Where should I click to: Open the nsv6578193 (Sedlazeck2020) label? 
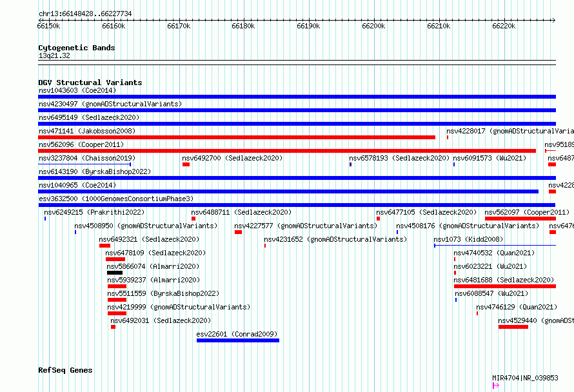click(399, 158)
